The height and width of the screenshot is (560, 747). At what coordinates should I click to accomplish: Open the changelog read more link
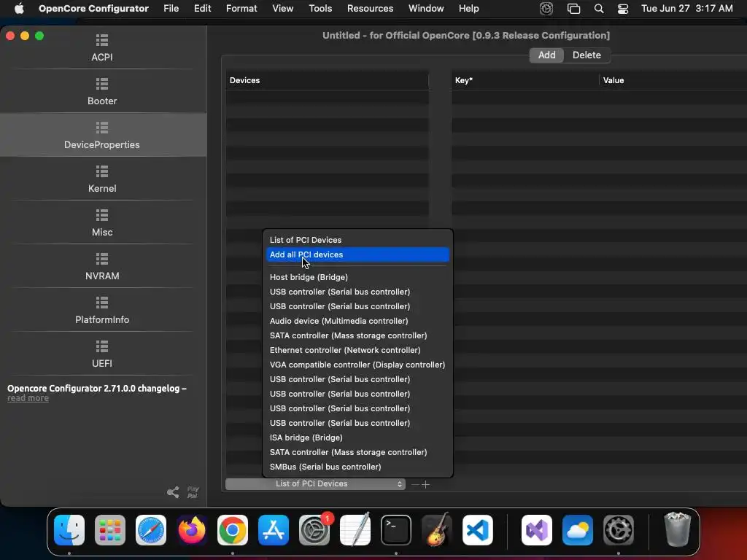click(x=28, y=398)
